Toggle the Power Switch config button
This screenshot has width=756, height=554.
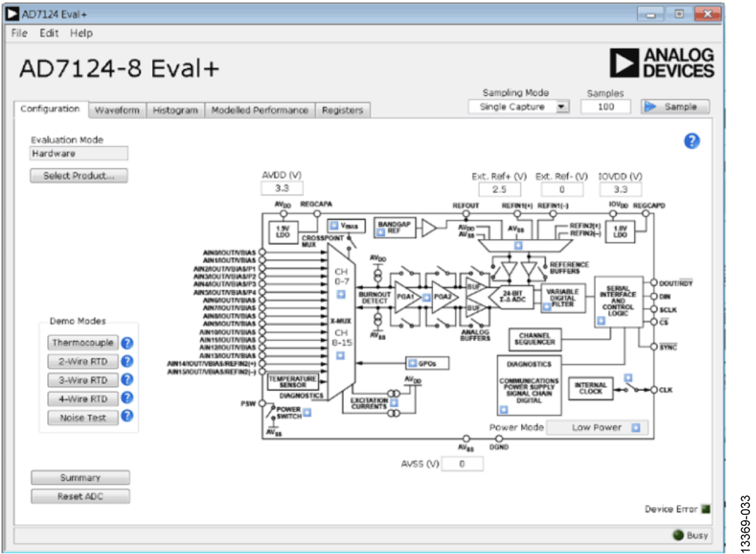click(307, 412)
